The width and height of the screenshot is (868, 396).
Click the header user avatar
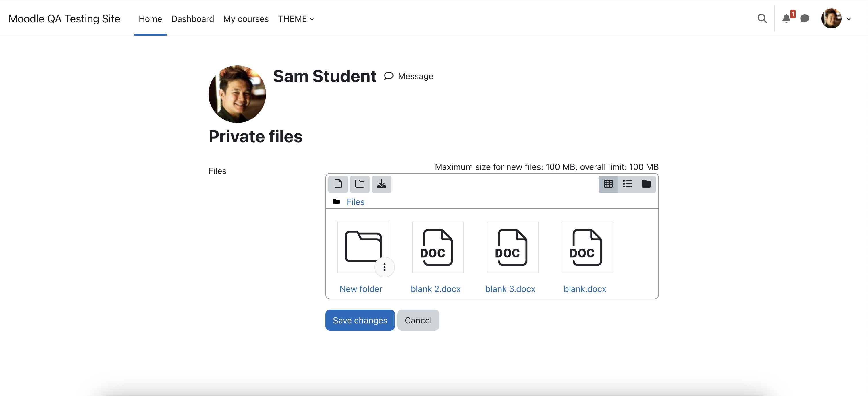tap(831, 19)
